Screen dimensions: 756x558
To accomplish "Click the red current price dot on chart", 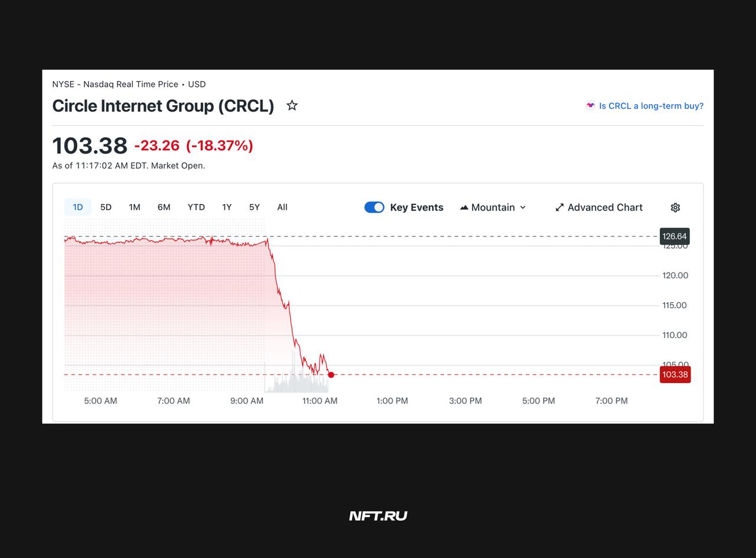I will coord(331,375).
